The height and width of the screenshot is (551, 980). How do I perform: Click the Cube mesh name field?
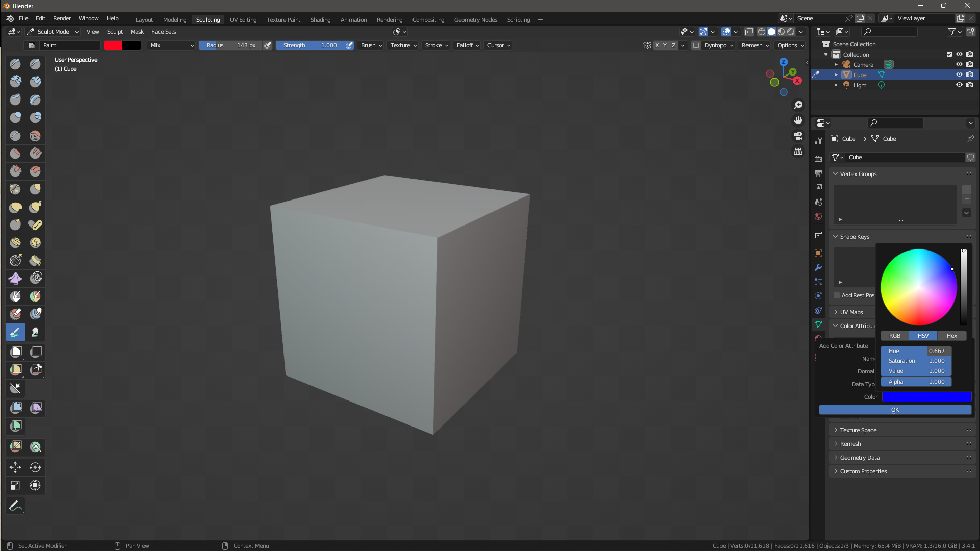pyautogui.click(x=905, y=157)
